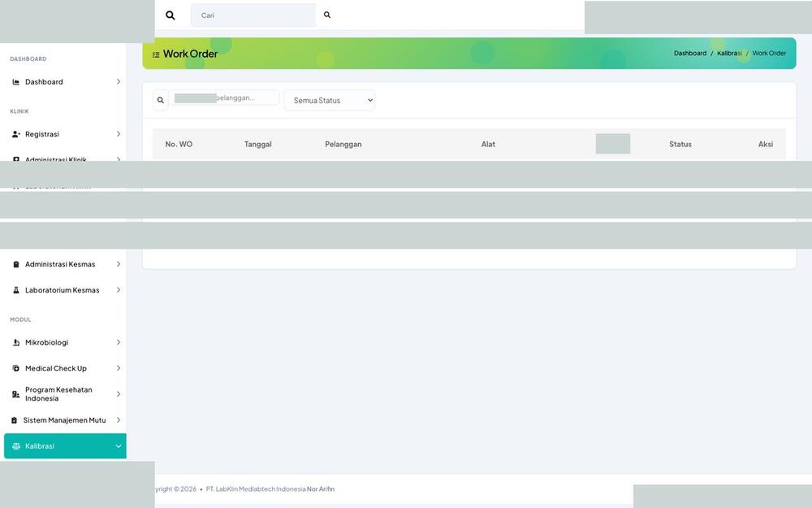Click the Registrasi user-plus icon
This screenshot has height=508, width=812.
pyautogui.click(x=16, y=134)
